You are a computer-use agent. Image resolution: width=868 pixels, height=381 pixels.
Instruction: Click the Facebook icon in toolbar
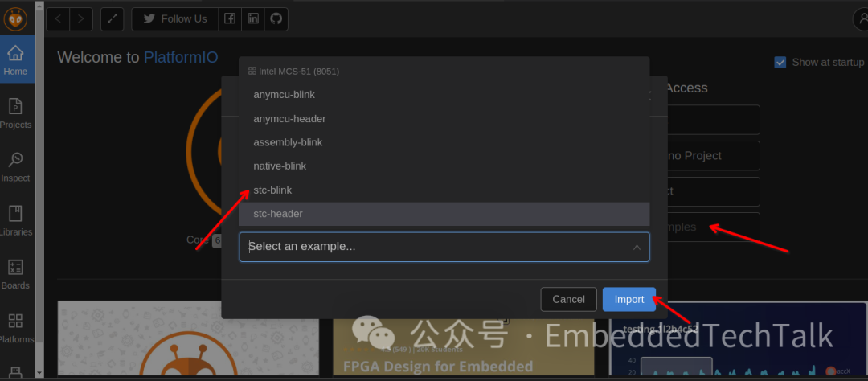230,18
